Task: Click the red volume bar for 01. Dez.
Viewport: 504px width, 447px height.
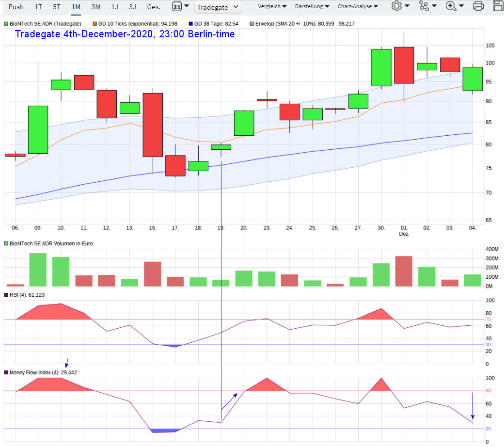Action: [x=404, y=271]
